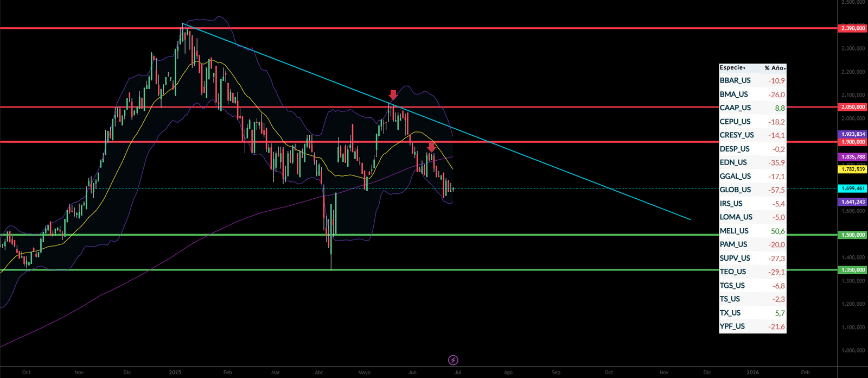Click the red down arrow marker in June

[431, 147]
